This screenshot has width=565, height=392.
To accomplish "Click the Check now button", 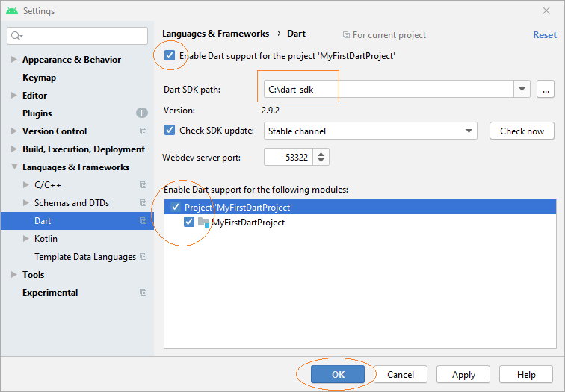I will click(x=522, y=131).
